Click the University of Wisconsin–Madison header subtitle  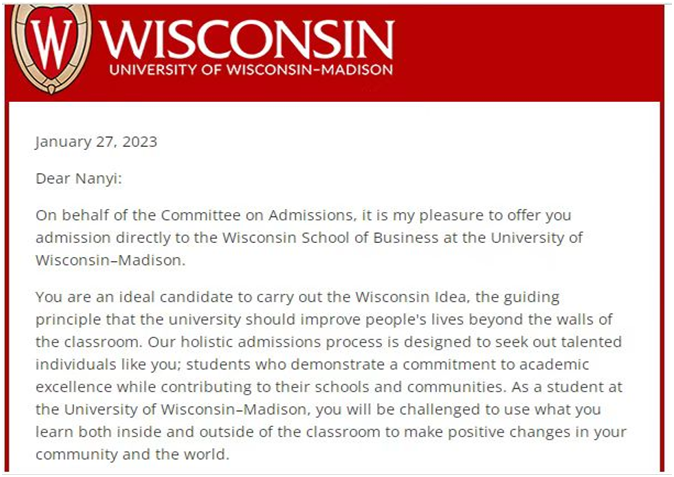coord(250,70)
